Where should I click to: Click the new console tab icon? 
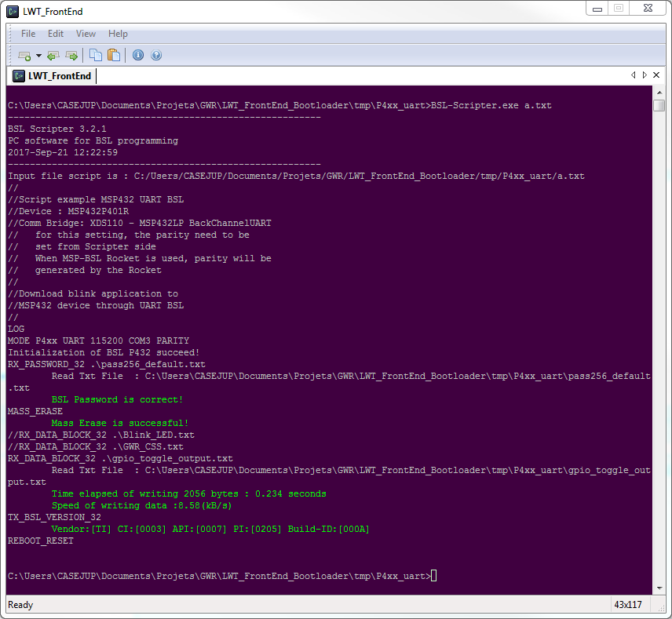(24, 55)
